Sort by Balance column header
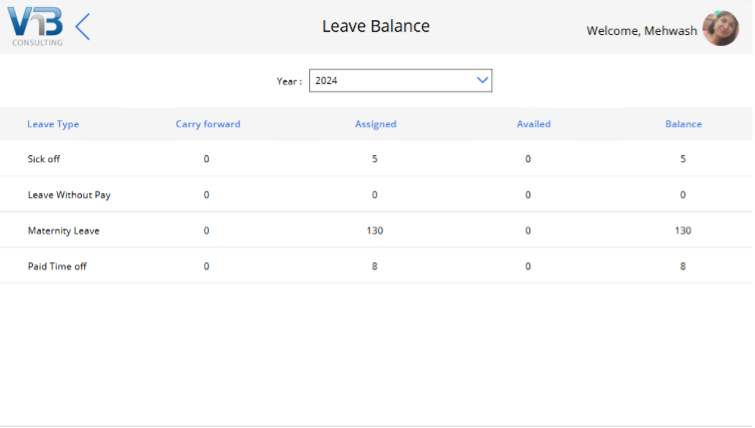The width and height of the screenshot is (755, 428). [x=683, y=124]
